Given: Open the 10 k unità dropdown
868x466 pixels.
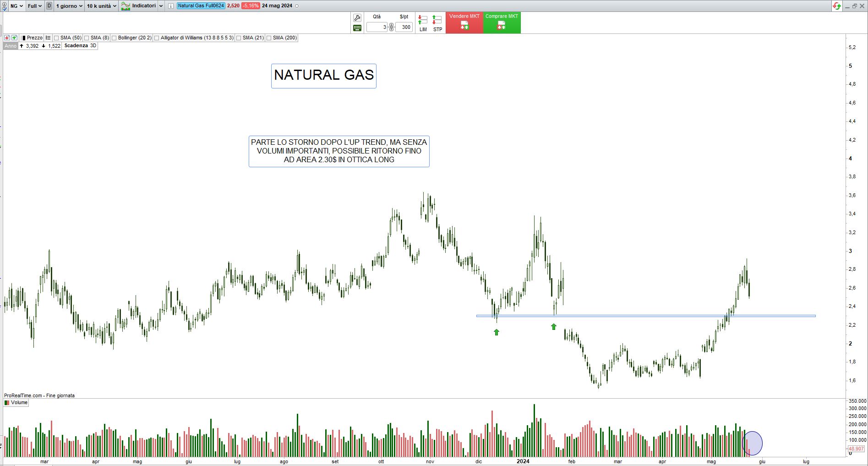Looking at the screenshot, I should (102, 6).
